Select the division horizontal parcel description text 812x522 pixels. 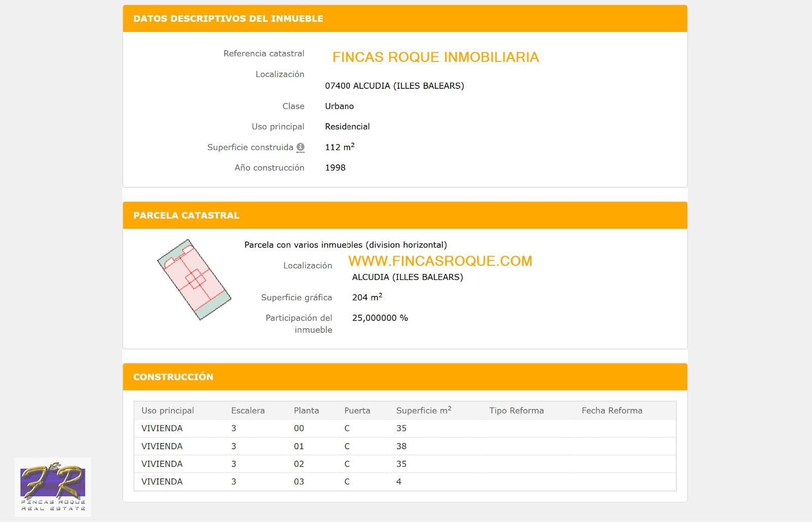coord(346,245)
